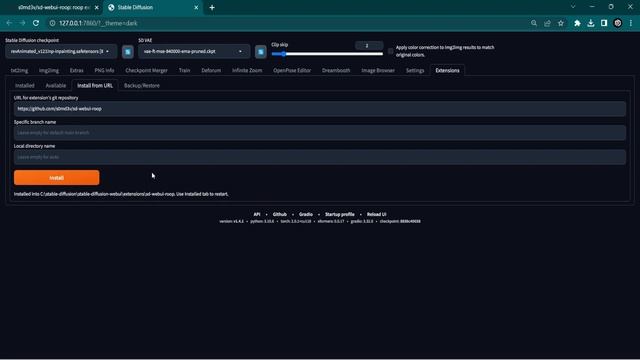Open Chrome three-dot menu
This screenshot has height=360, width=640.
pos(631,23)
